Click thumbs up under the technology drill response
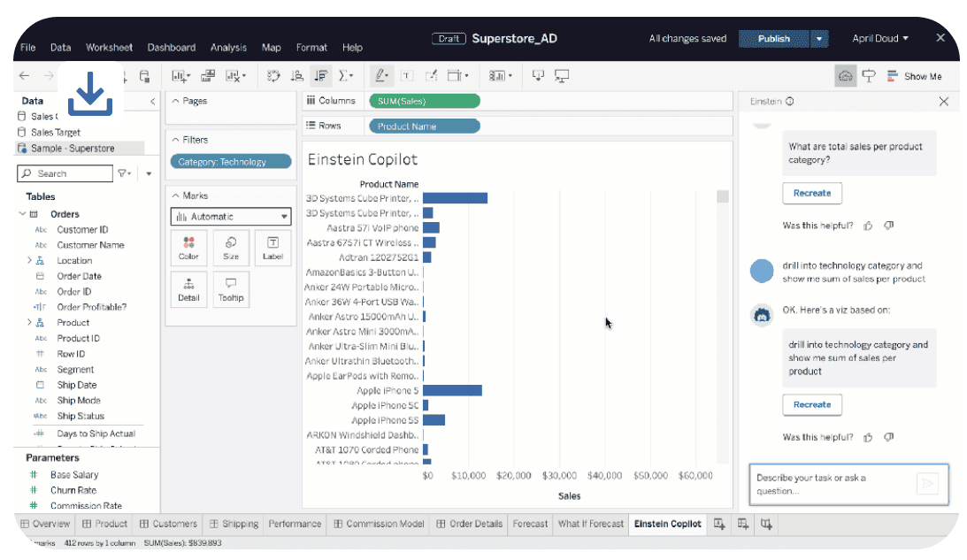This screenshot has width=967, height=560. [868, 437]
